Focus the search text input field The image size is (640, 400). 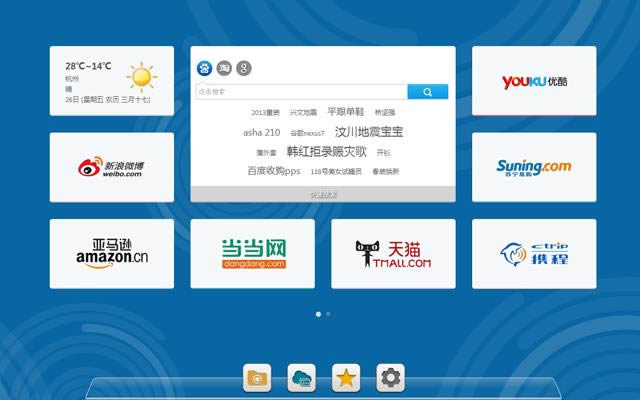[302, 92]
